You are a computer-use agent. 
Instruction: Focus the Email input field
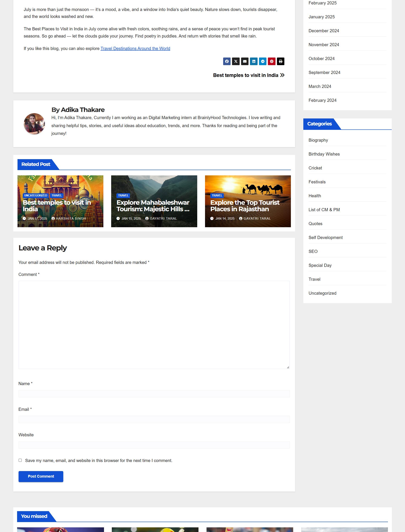(154, 419)
